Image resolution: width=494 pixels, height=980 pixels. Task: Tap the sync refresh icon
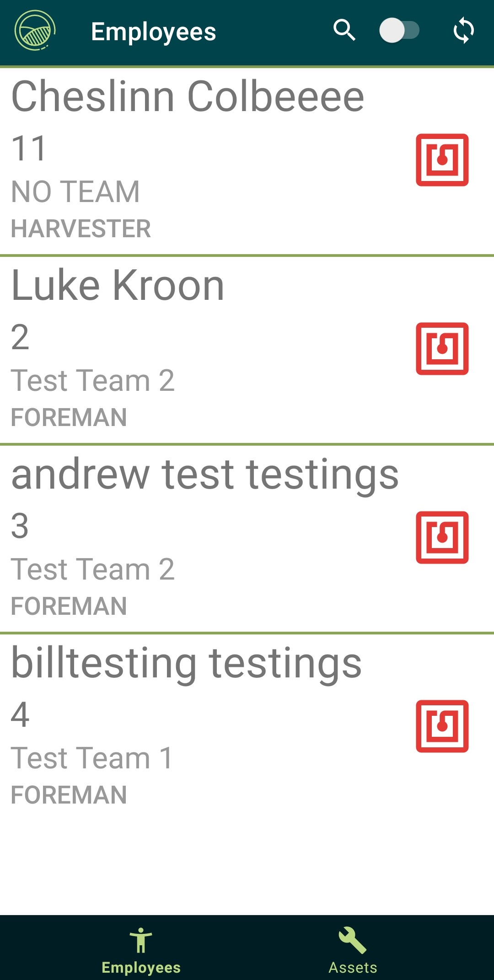click(x=463, y=31)
